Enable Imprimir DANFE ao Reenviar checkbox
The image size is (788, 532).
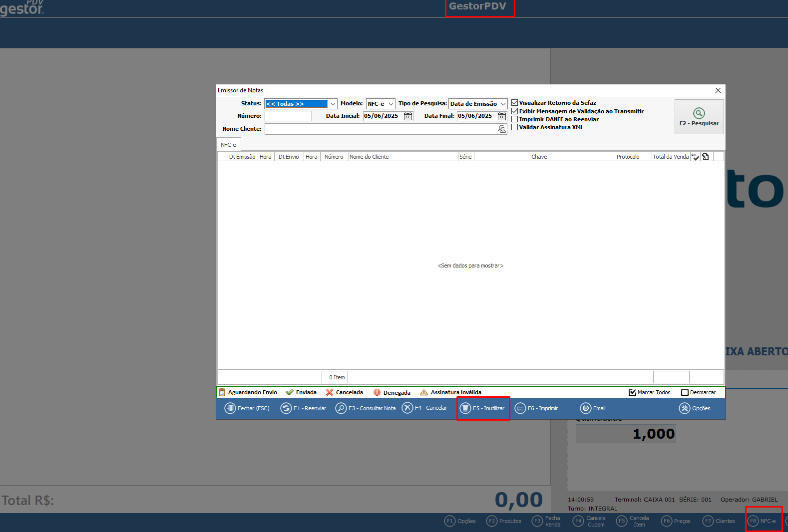click(x=515, y=119)
